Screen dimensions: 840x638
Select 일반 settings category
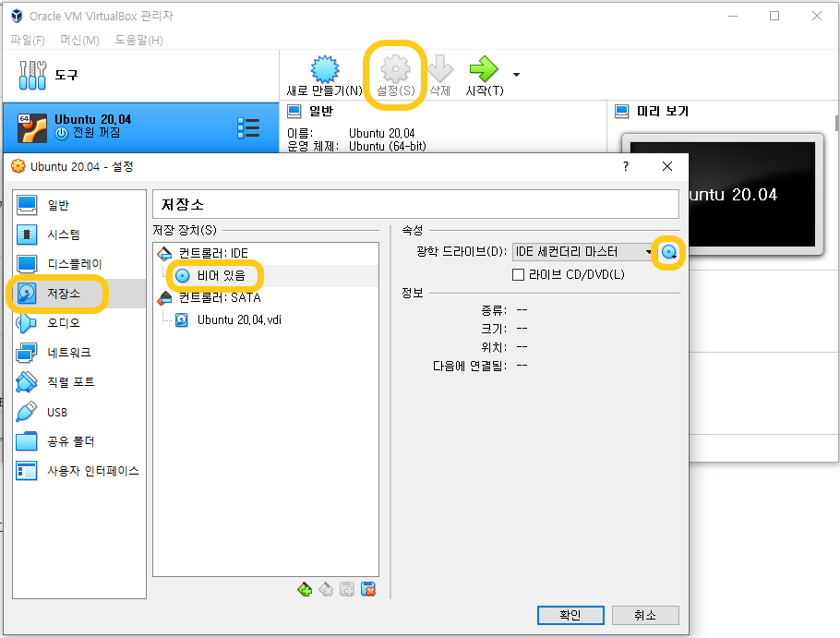79,205
